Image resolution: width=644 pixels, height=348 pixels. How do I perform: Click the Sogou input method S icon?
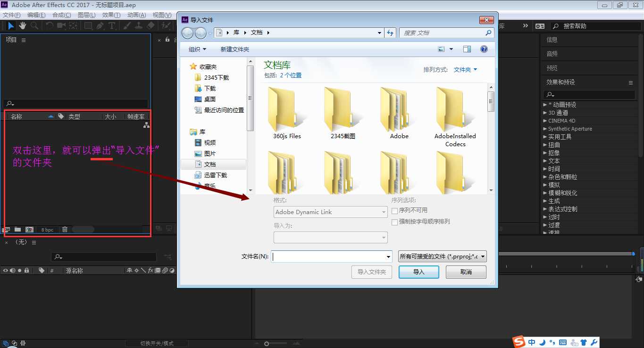tap(519, 341)
